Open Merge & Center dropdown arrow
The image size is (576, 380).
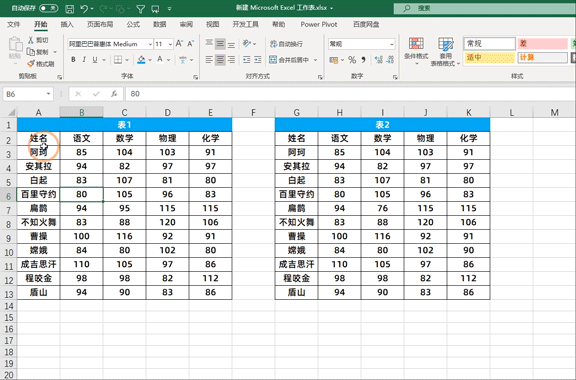[316, 60]
